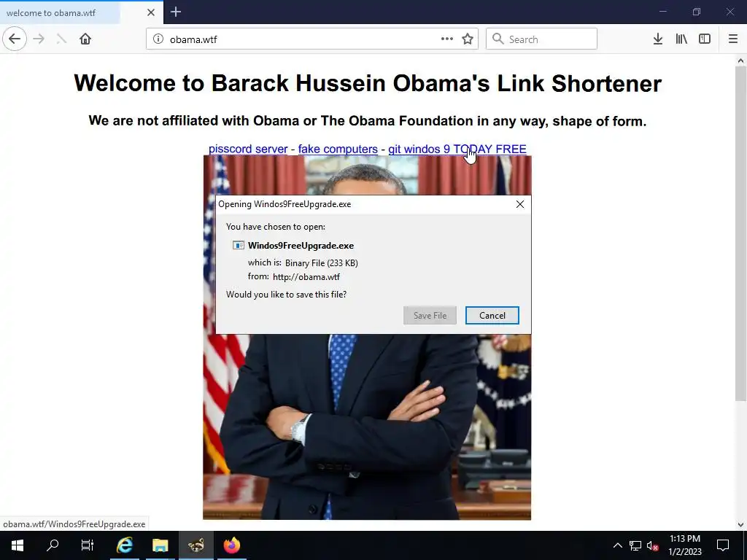The width and height of the screenshot is (747, 560).
Task: Open the Firefox hamburger menu
Action: point(733,39)
